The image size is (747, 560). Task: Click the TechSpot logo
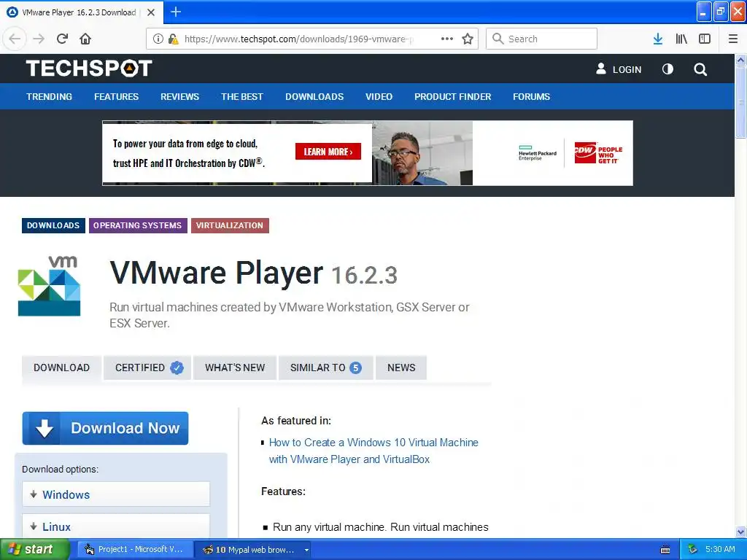pyautogui.click(x=89, y=68)
